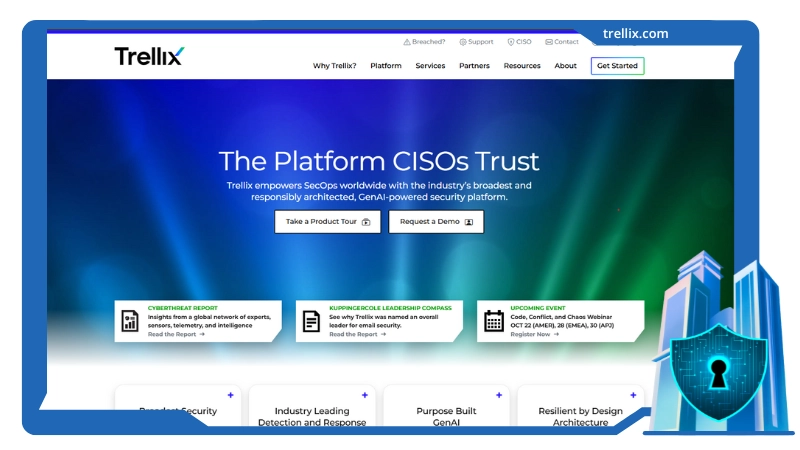Viewport: 800px width, 450px height.
Task: Click the Upcoming Event calendar icon
Action: [494, 321]
